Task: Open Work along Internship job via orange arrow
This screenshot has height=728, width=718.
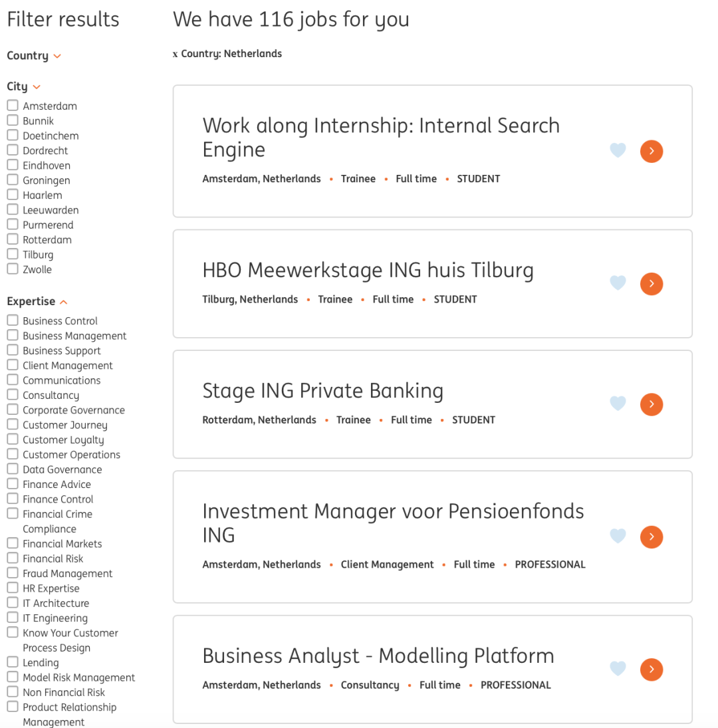Action: point(652,152)
